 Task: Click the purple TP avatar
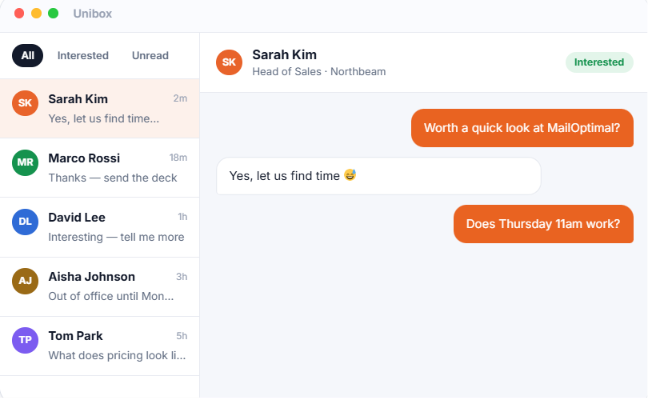tap(25, 340)
